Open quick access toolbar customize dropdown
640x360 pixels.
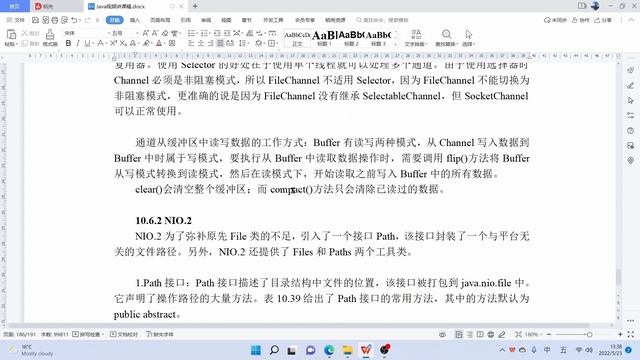pyautogui.click(x=97, y=20)
